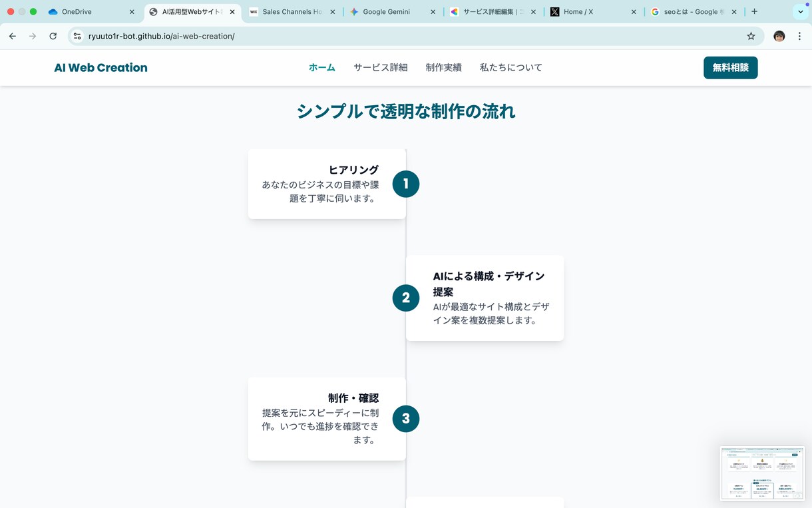Open the 制作実績 navigation link
812x508 pixels.
pyautogui.click(x=444, y=67)
